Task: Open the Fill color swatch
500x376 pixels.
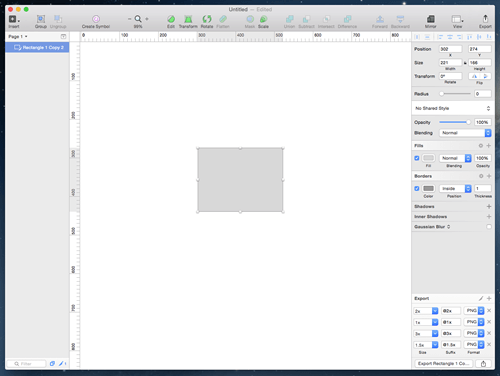Action: tap(428, 158)
